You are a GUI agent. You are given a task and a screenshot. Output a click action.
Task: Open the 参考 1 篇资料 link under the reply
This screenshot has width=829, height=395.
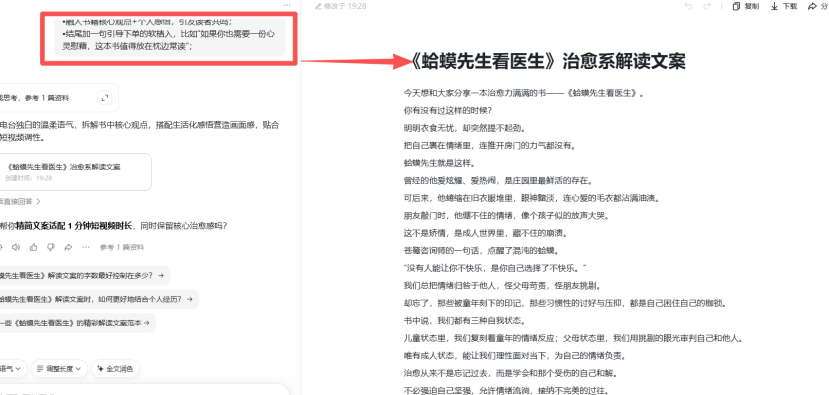(122, 247)
